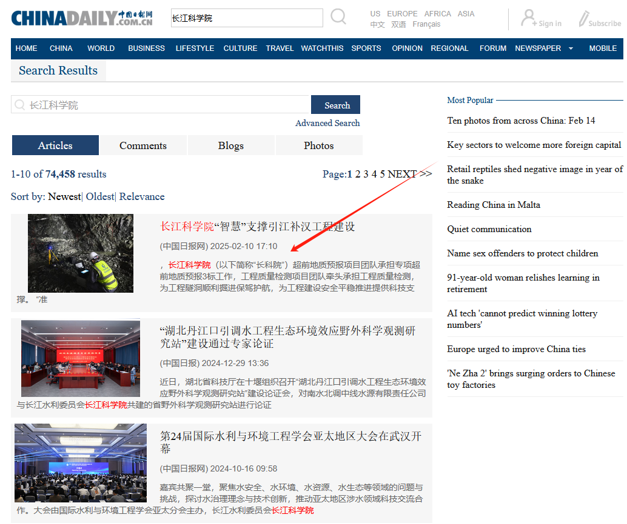
Task: Open 'Quiet communication' story
Action: (x=489, y=229)
